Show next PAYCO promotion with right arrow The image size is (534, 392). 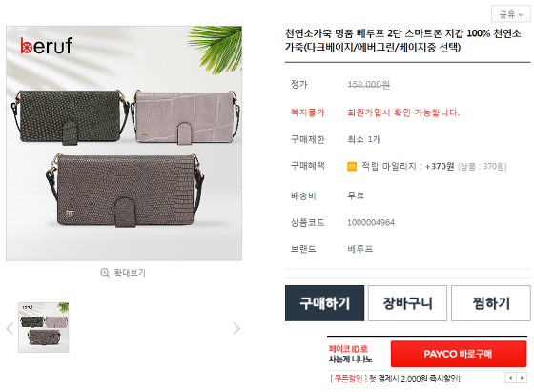(x=522, y=378)
